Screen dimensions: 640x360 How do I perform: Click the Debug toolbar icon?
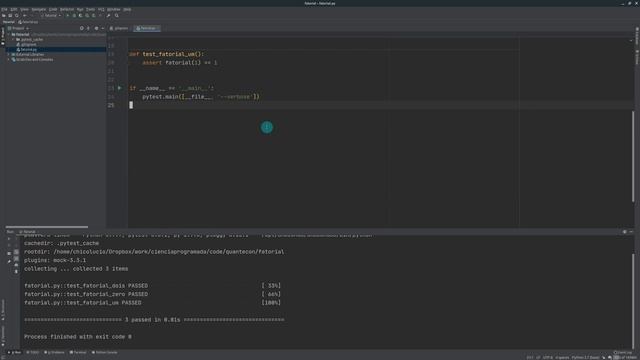pos(74,16)
